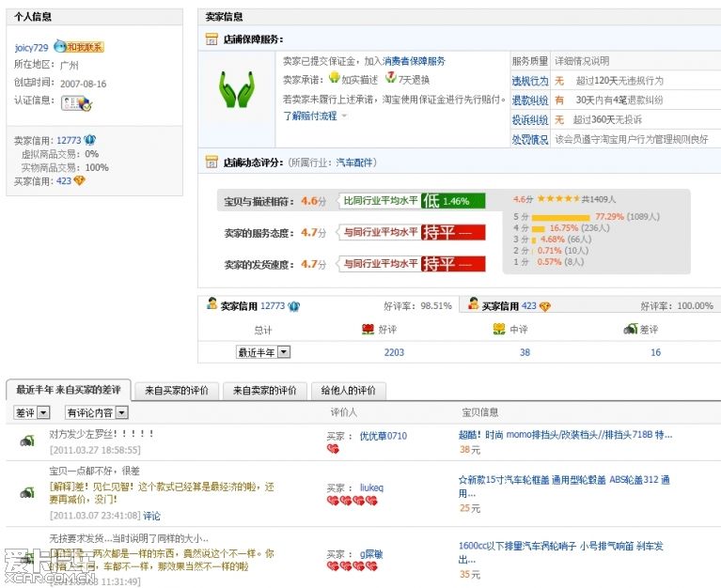Image resolution: width=721 pixels, height=588 pixels.
Task: Click the 处罚情况 link
Action: (530, 139)
